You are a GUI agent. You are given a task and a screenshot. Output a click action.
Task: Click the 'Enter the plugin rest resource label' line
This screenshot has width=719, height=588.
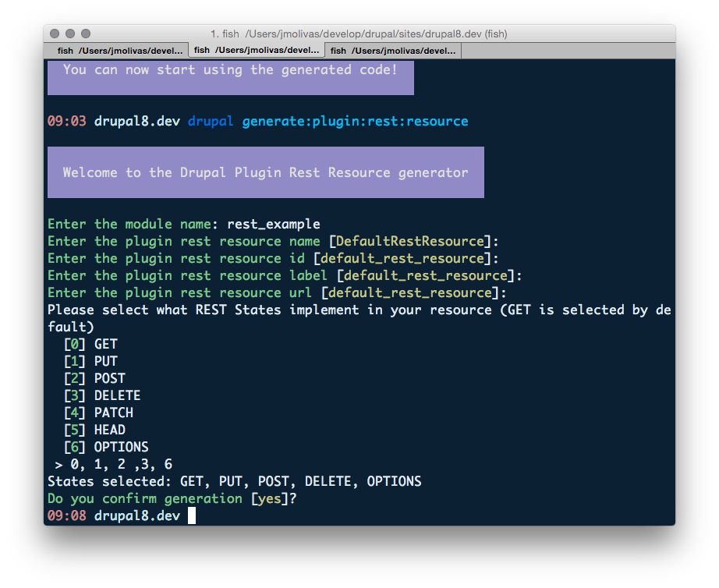click(x=285, y=275)
